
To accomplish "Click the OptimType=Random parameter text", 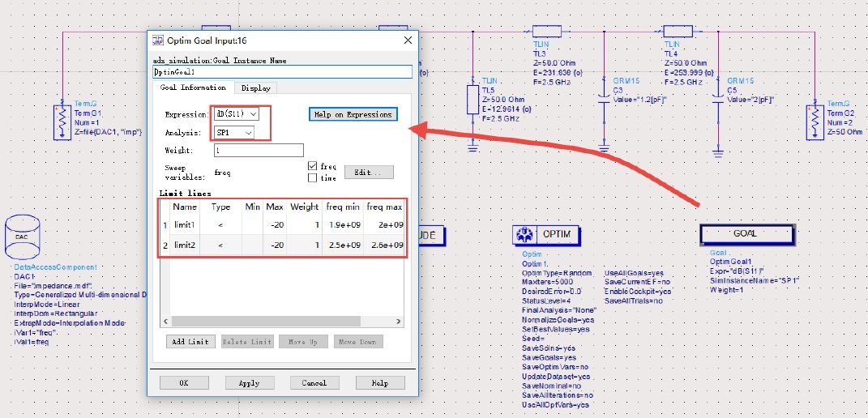I will pos(556,273).
